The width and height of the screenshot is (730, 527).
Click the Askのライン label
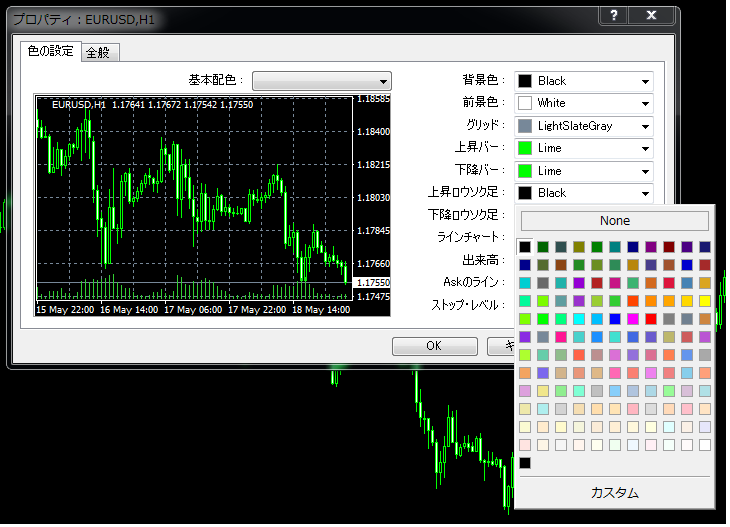[473, 282]
